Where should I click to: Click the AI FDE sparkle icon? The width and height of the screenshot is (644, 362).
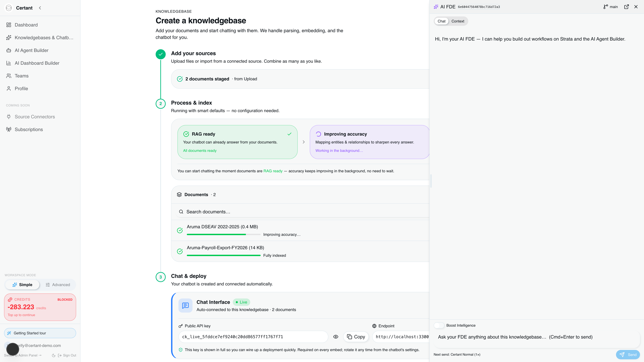pyautogui.click(x=436, y=7)
